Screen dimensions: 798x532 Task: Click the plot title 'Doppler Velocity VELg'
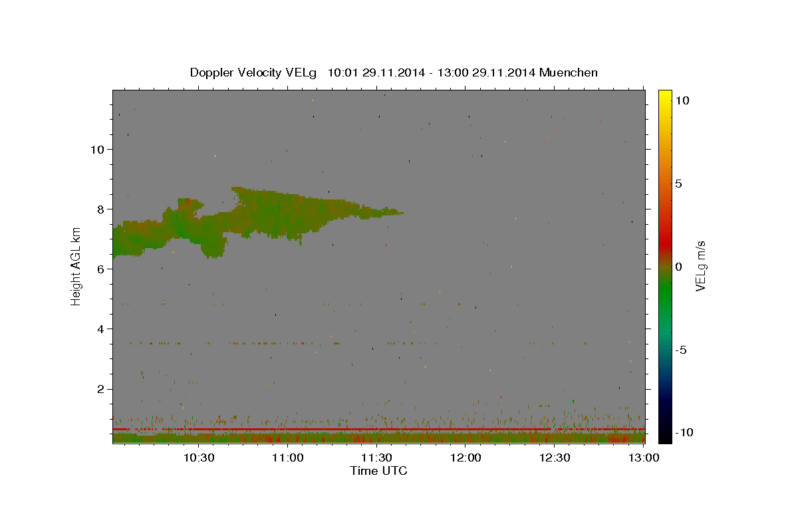(255, 72)
